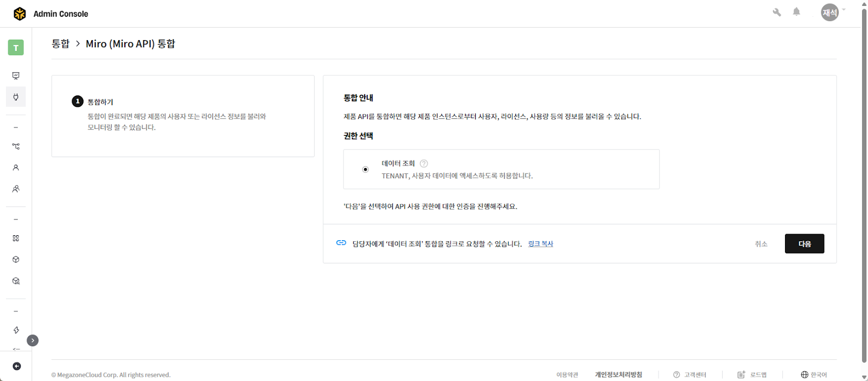Click the scrollbar up arrow
The width and height of the screenshot is (868, 381).
pyautogui.click(x=864, y=4)
